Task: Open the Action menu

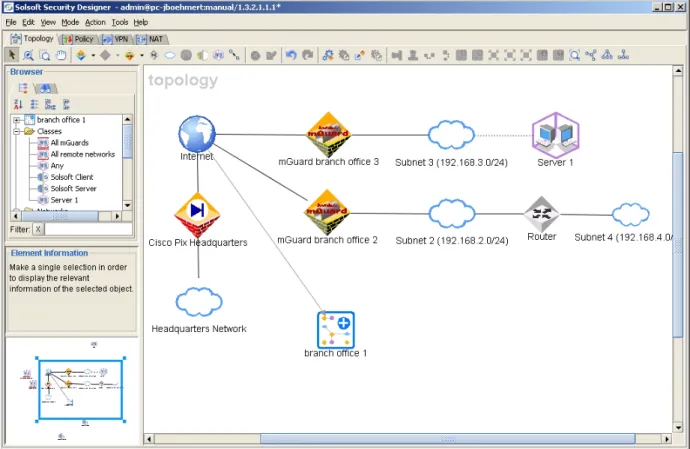Action: [x=95, y=22]
